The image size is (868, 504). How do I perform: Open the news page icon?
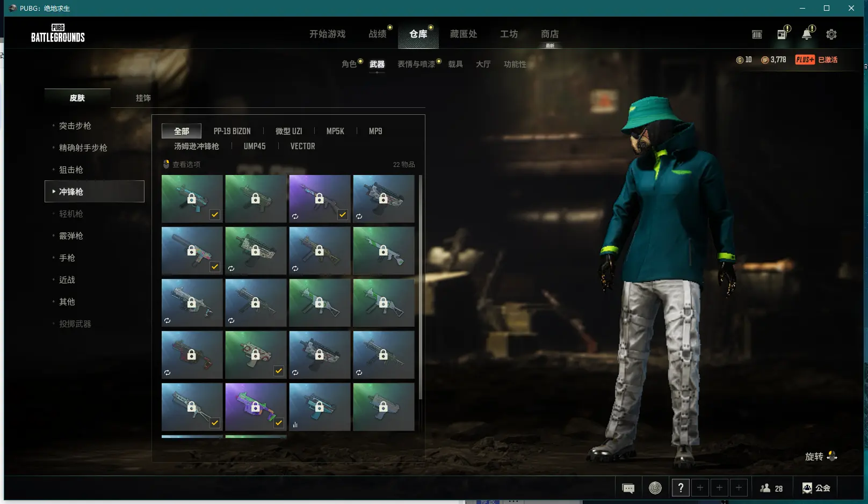point(782,34)
